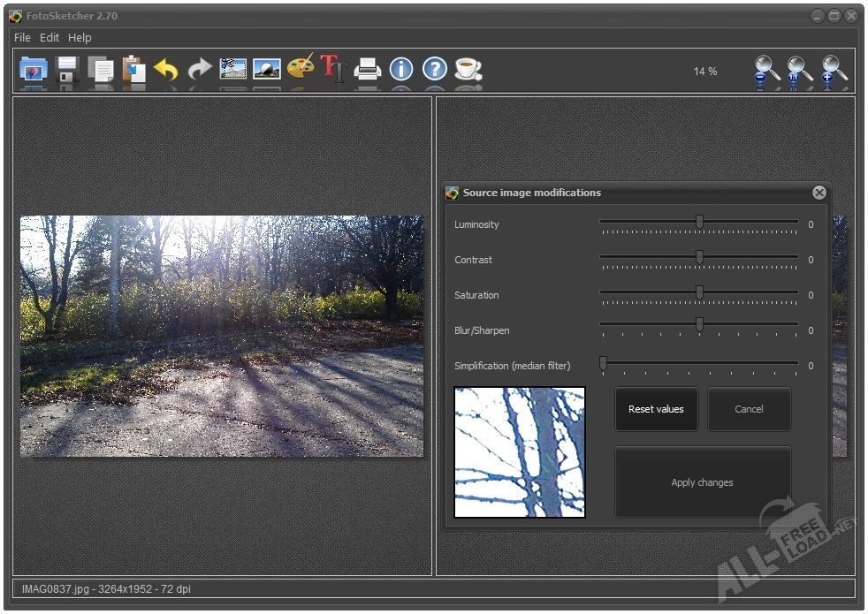Open the Edit menu
The height and width of the screenshot is (614, 868).
point(49,38)
